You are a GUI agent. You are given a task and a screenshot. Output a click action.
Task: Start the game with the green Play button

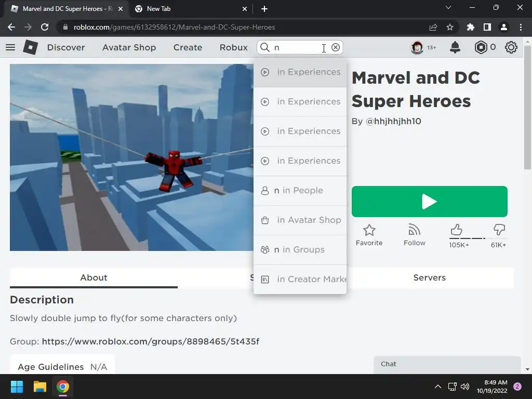tap(430, 202)
